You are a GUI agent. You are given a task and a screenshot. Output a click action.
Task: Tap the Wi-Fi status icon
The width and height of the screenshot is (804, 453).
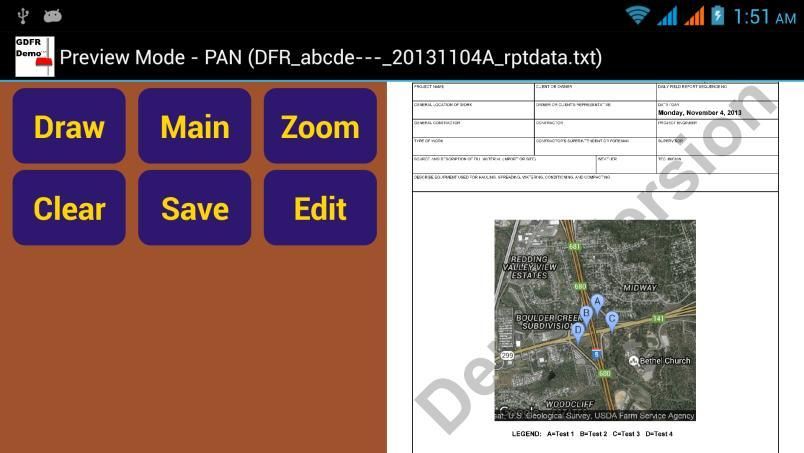[x=637, y=16]
